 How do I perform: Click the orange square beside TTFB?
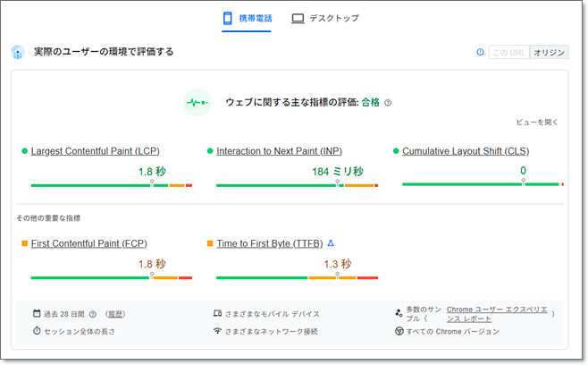[x=210, y=243]
